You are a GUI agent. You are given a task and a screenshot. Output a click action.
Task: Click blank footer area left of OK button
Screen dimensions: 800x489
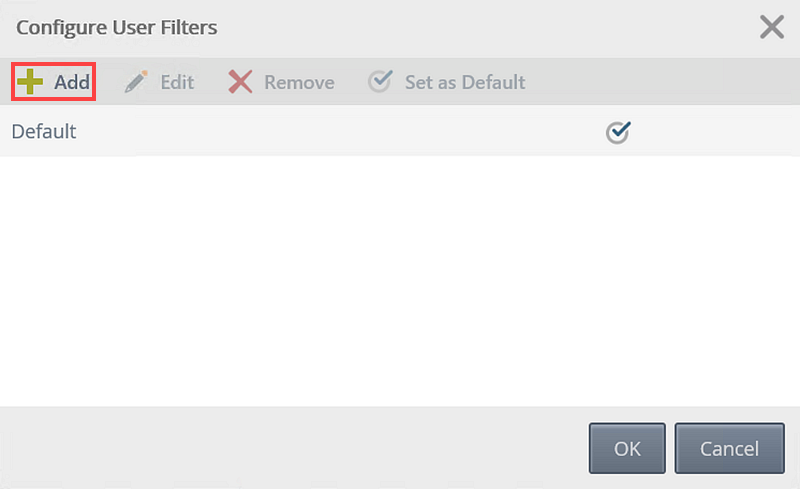point(293,448)
